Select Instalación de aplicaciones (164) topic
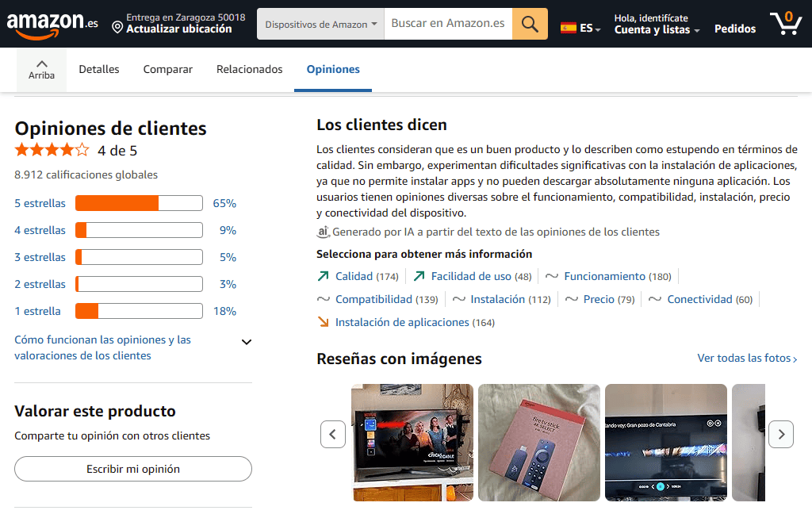Image resolution: width=812 pixels, height=518 pixels. (x=406, y=322)
